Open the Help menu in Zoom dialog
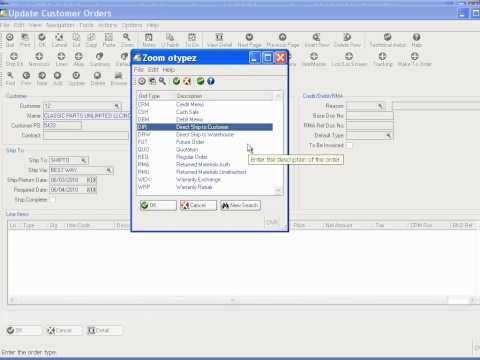 pos(169,70)
